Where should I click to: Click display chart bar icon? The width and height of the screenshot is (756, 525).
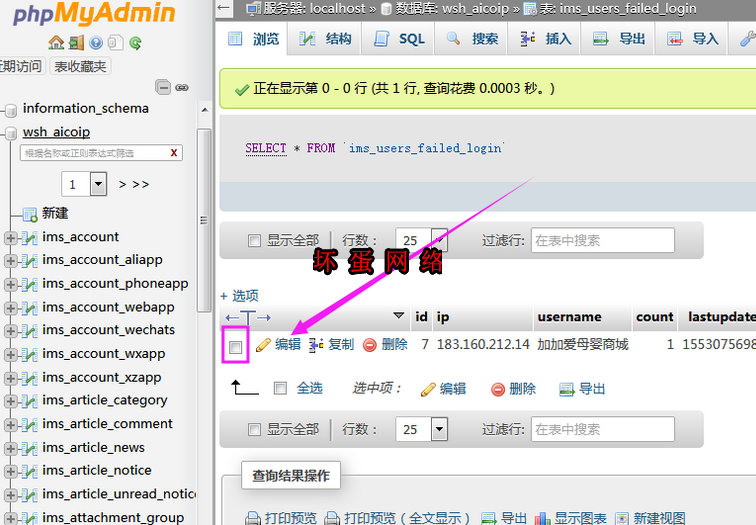542,519
